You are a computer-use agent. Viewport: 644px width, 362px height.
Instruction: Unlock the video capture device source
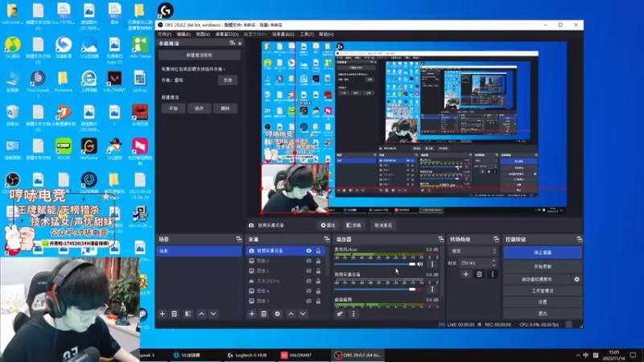318,251
